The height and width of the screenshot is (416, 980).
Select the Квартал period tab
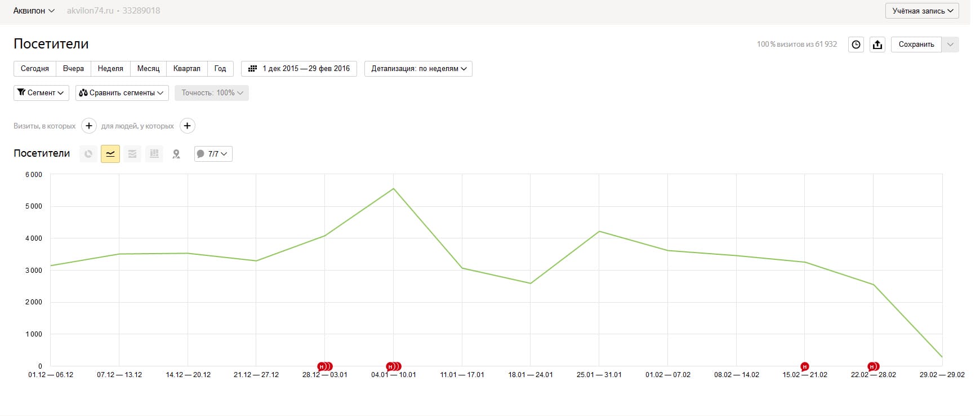[x=186, y=69]
